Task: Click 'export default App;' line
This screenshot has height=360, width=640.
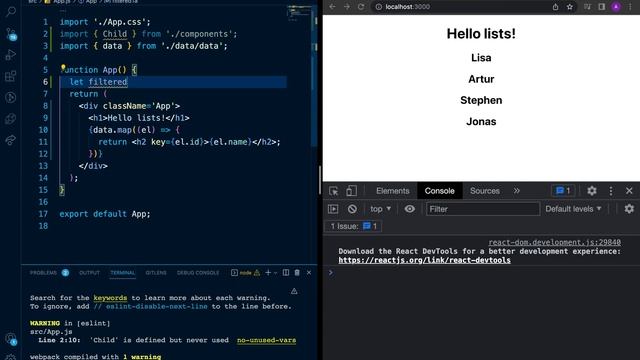Action: [105, 214]
